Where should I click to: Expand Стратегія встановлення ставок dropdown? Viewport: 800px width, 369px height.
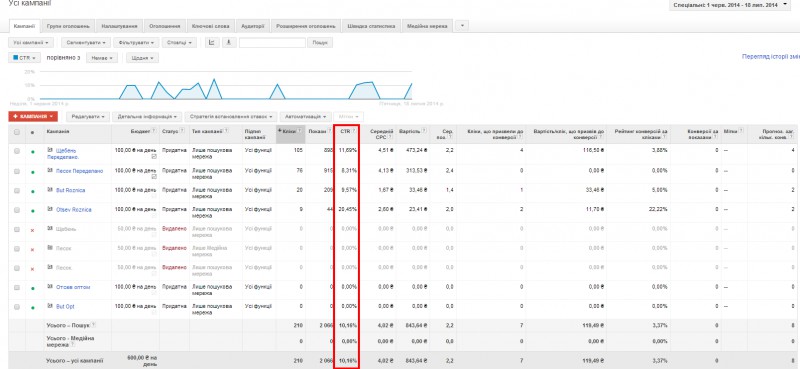tap(231, 117)
